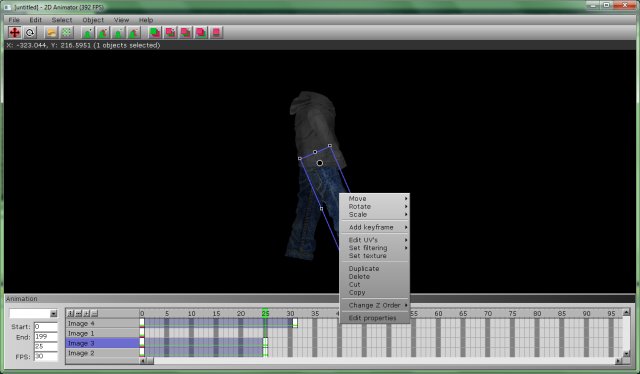The width and height of the screenshot is (640, 374).
Task: Expand the Scale submenu
Action: (x=375, y=214)
